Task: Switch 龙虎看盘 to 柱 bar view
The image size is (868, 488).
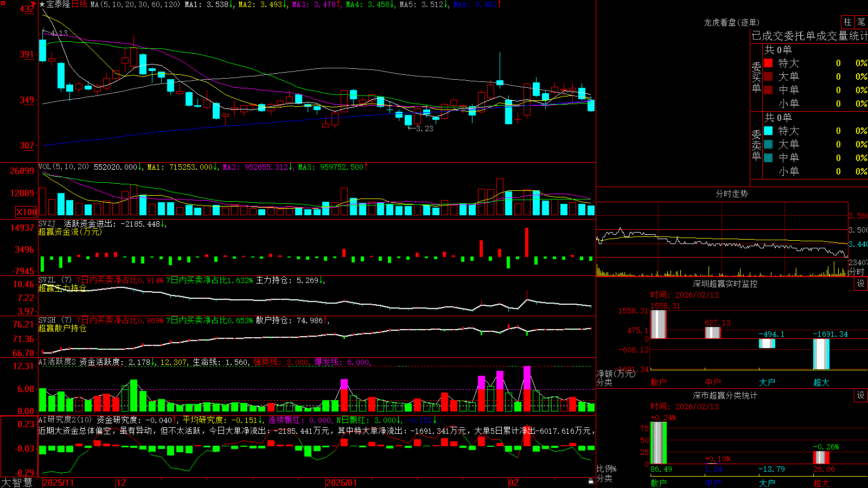Action: tap(847, 22)
